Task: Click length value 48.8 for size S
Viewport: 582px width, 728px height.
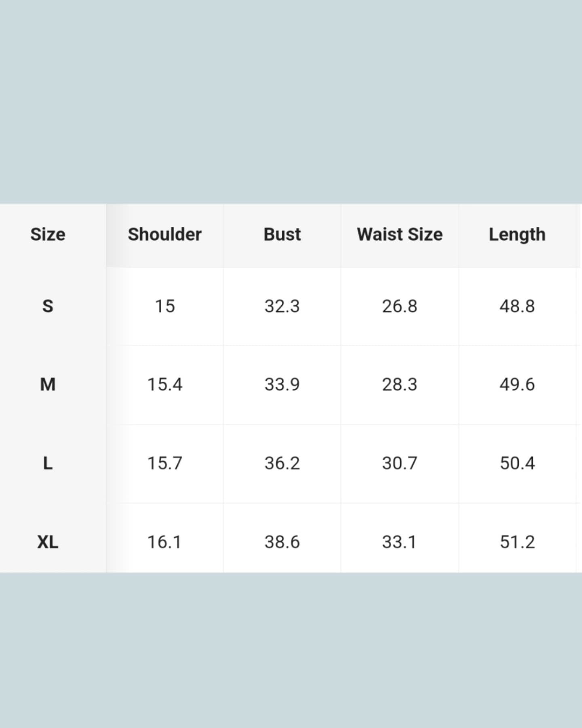Action: pyautogui.click(x=517, y=306)
